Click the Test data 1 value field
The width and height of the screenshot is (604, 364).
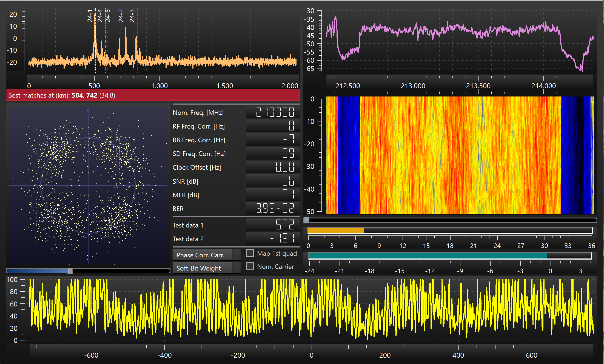273,225
